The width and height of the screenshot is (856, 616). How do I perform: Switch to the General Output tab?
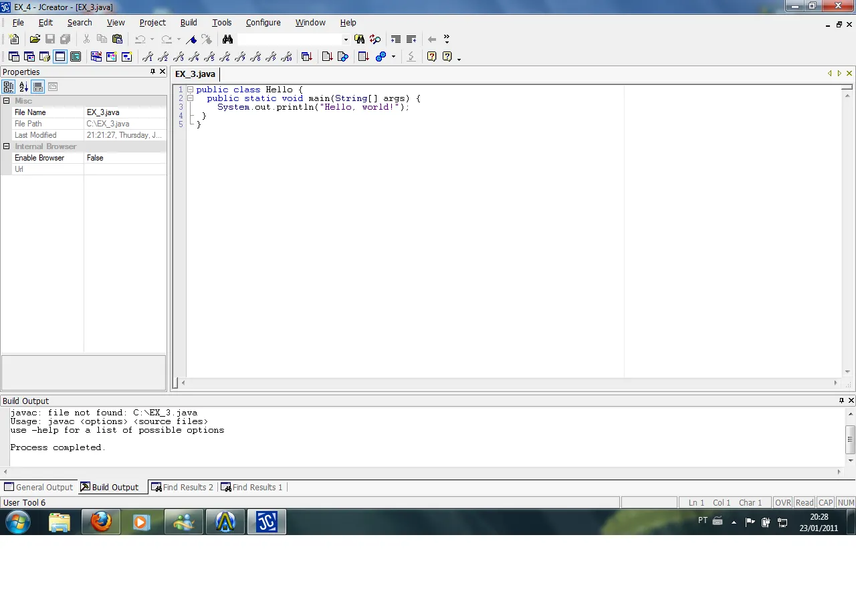click(x=39, y=487)
